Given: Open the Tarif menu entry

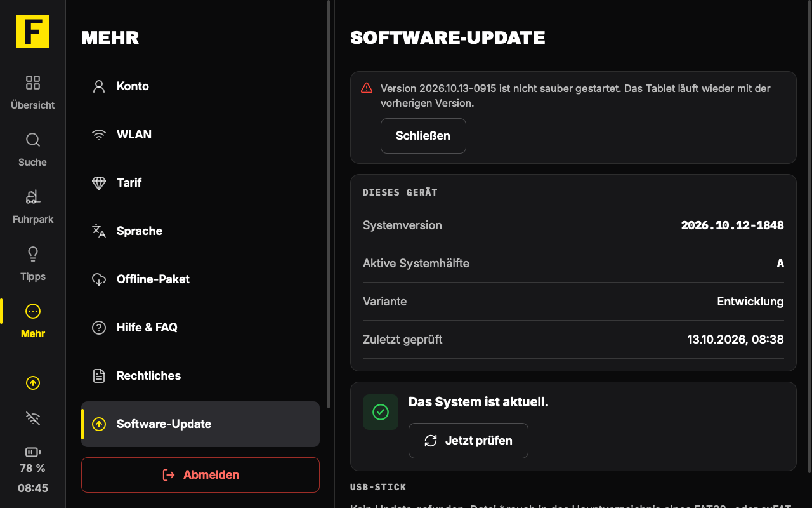Looking at the screenshot, I should pyautogui.click(x=200, y=183).
